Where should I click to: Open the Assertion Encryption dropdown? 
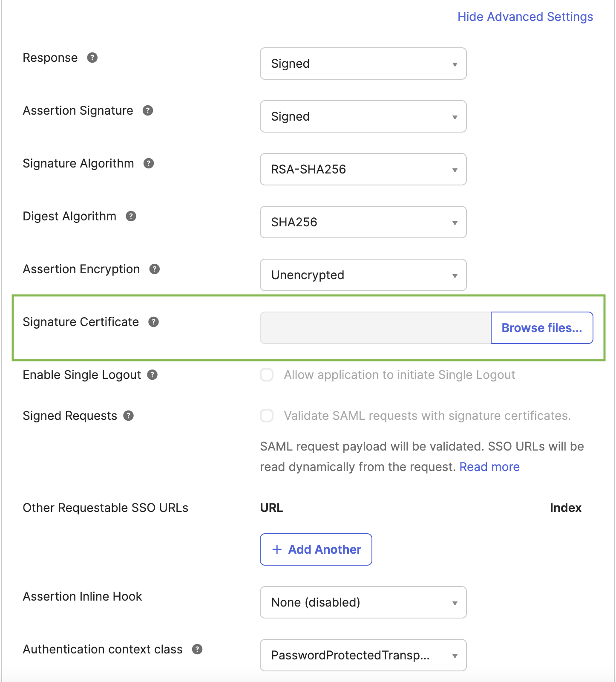coord(363,275)
